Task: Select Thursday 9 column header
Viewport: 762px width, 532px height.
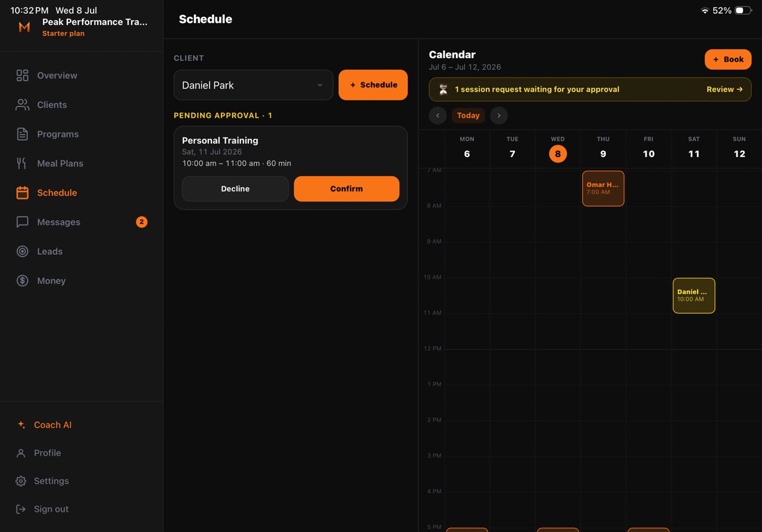Action: coord(603,148)
